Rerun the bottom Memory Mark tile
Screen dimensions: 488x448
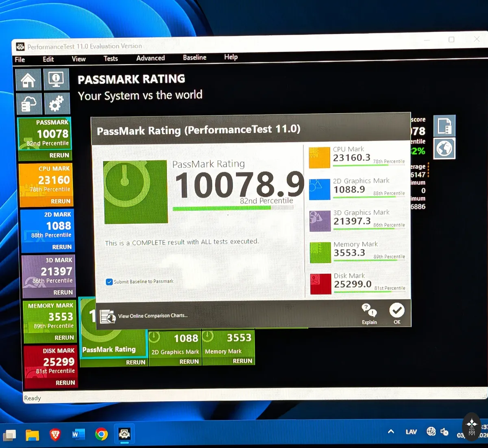pyautogui.click(x=242, y=361)
